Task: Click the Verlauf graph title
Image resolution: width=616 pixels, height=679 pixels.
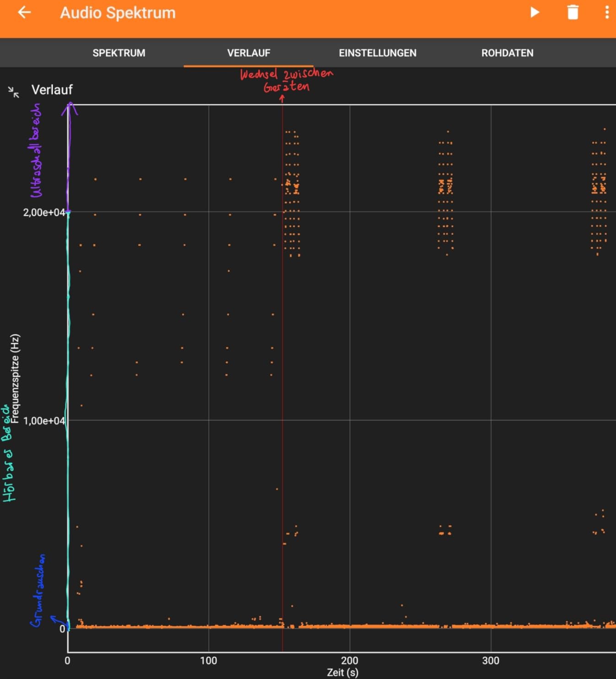Action: (x=52, y=90)
